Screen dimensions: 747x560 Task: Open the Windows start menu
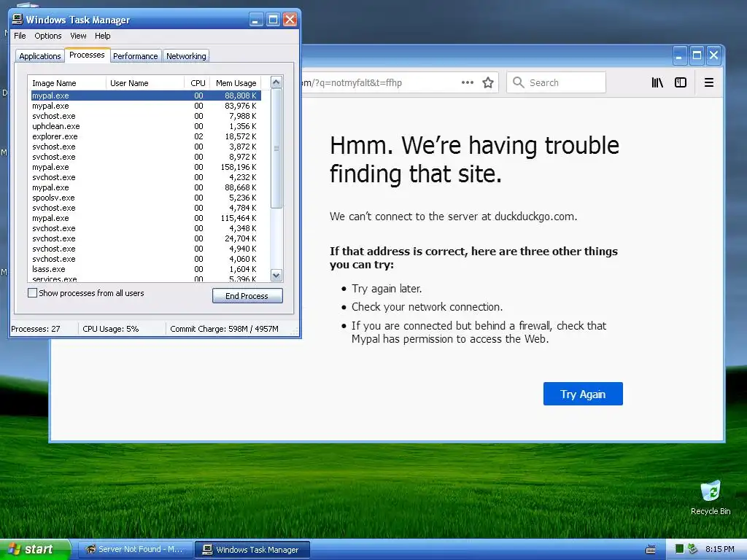pyautogui.click(x=35, y=549)
